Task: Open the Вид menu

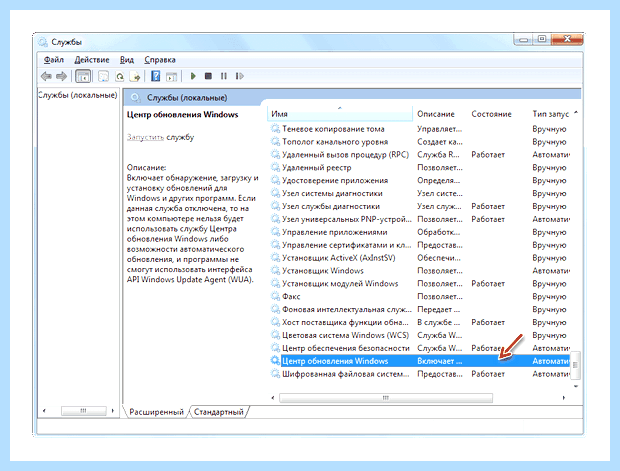Action: 127,60
